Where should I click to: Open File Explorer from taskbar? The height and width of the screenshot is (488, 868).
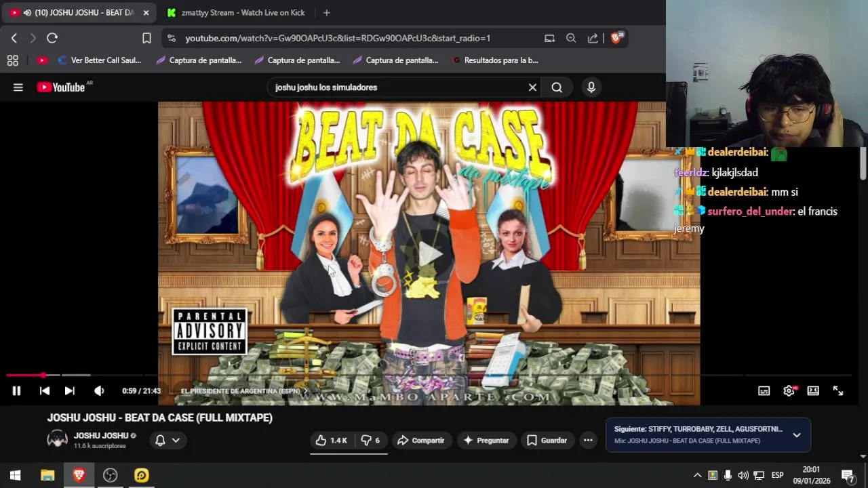[47, 475]
